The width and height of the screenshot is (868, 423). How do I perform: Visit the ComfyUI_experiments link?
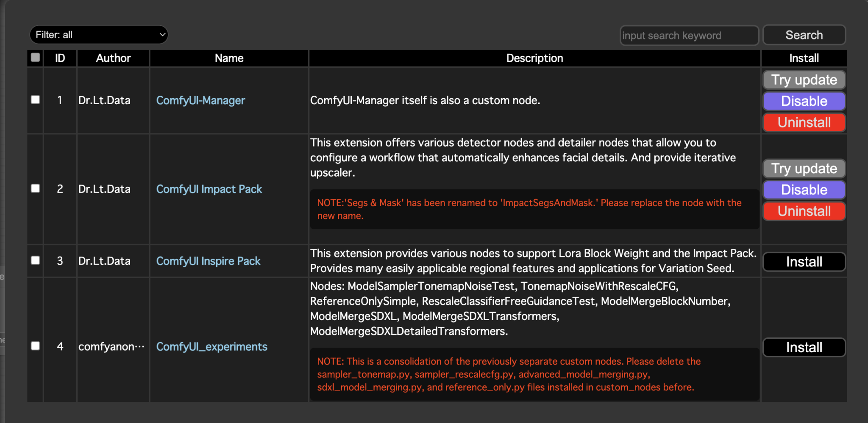(x=211, y=347)
